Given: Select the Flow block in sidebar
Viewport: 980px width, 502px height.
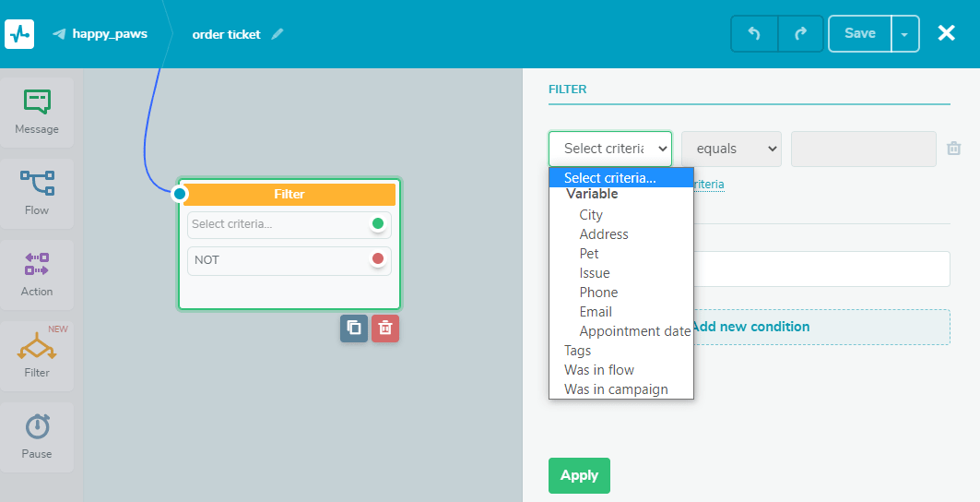Looking at the screenshot, I should point(37,193).
